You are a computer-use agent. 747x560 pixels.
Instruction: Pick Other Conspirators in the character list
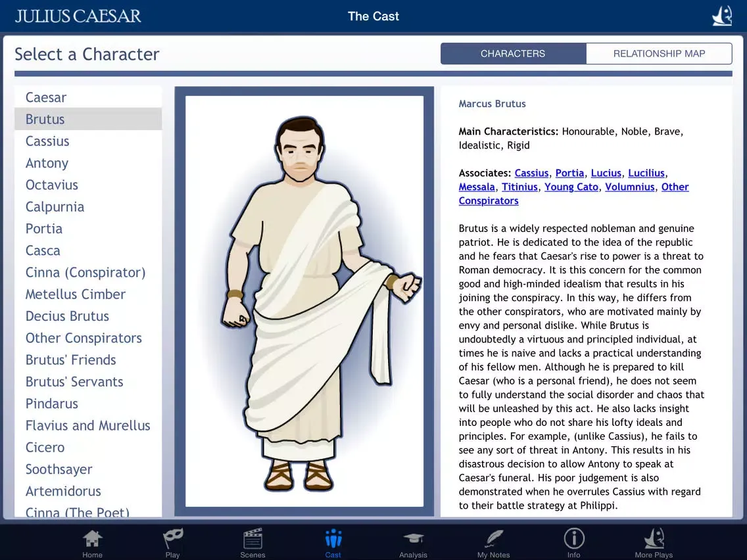(x=88, y=338)
